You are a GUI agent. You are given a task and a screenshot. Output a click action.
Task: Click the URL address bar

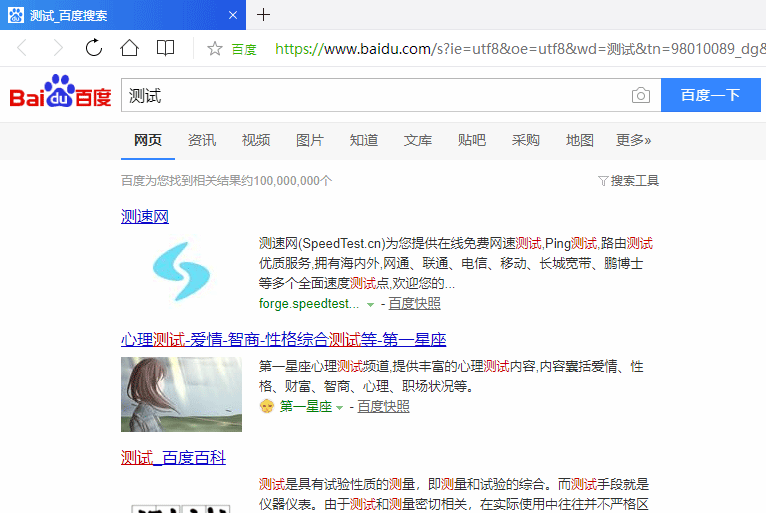[518, 48]
